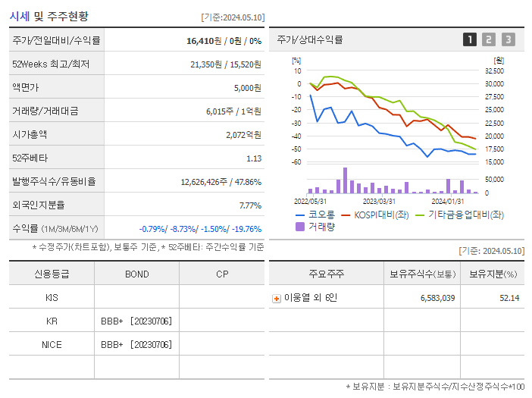Click the [기준:2024.05.10] date above the quote table
The width and height of the screenshot is (532, 398).
pos(233,17)
